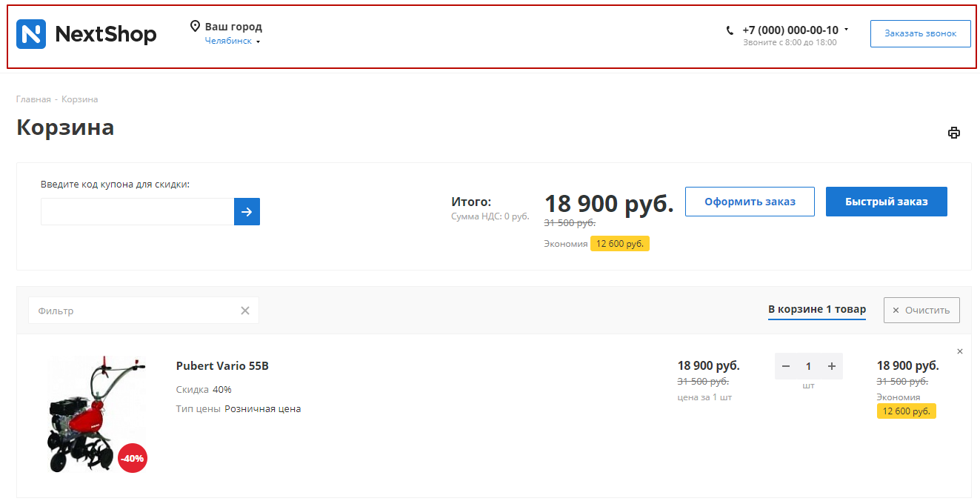Click the Оформить заказ button
The width and height of the screenshot is (980, 504).
750,202
